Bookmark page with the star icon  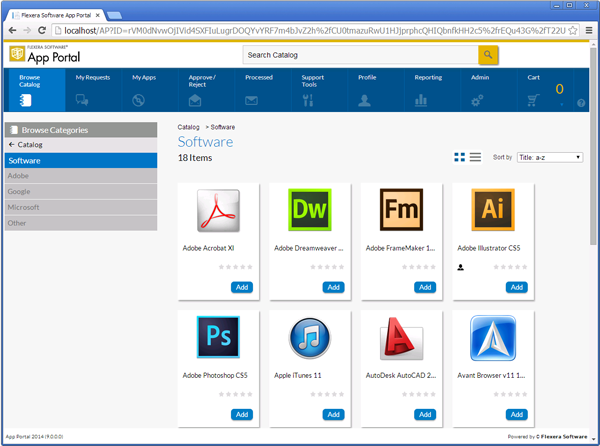pos(572,30)
